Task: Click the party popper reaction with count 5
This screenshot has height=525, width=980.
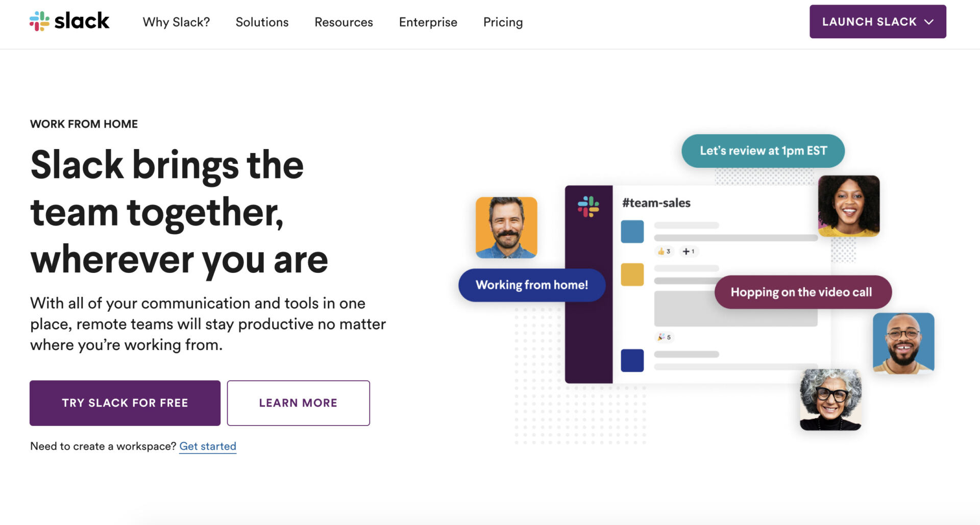Action: click(x=664, y=337)
